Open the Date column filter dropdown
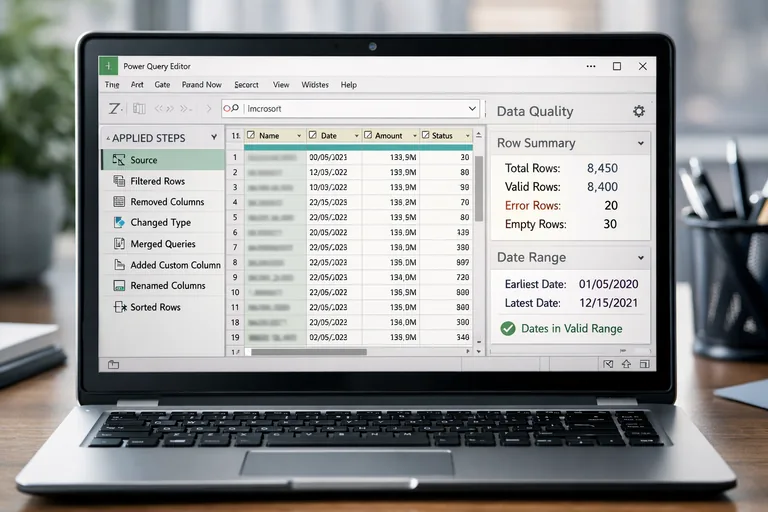The height and width of the screenshot is (512, 768). click(357, 136)
